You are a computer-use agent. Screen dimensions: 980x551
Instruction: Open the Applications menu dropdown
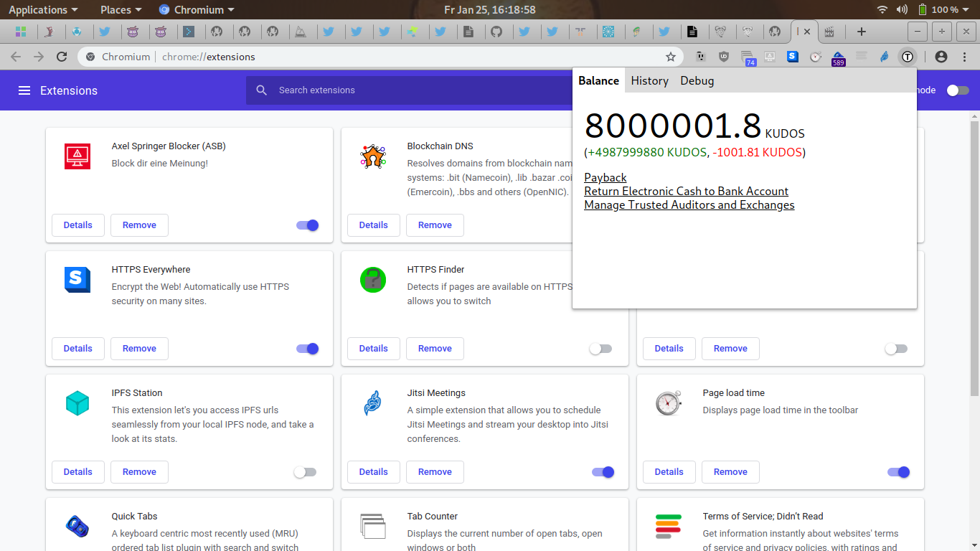pos(43,9)
